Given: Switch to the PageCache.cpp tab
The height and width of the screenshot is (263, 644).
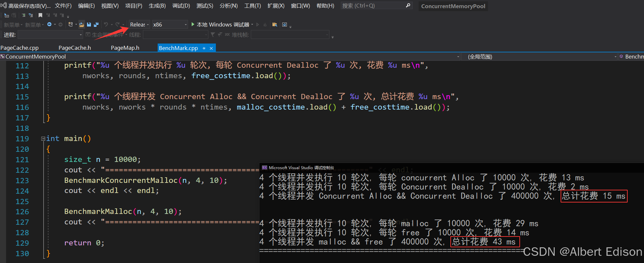Looking at the screenshot, I should [20, 48].
